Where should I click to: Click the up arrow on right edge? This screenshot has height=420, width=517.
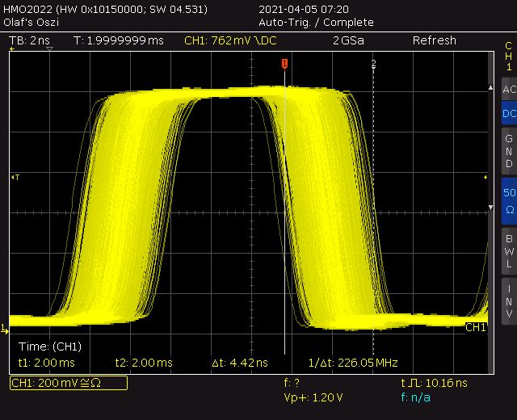click(490, 87)
